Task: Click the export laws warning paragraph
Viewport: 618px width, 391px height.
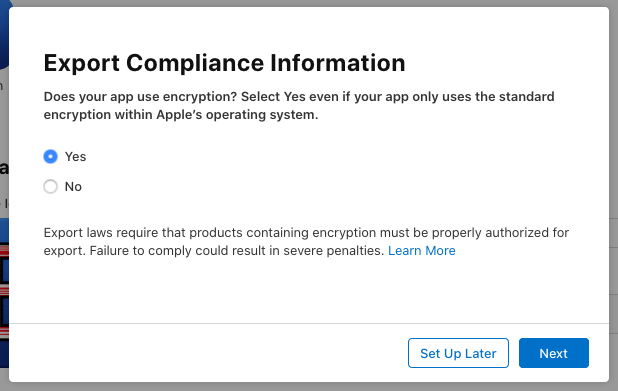Action: tap(306, 242)
